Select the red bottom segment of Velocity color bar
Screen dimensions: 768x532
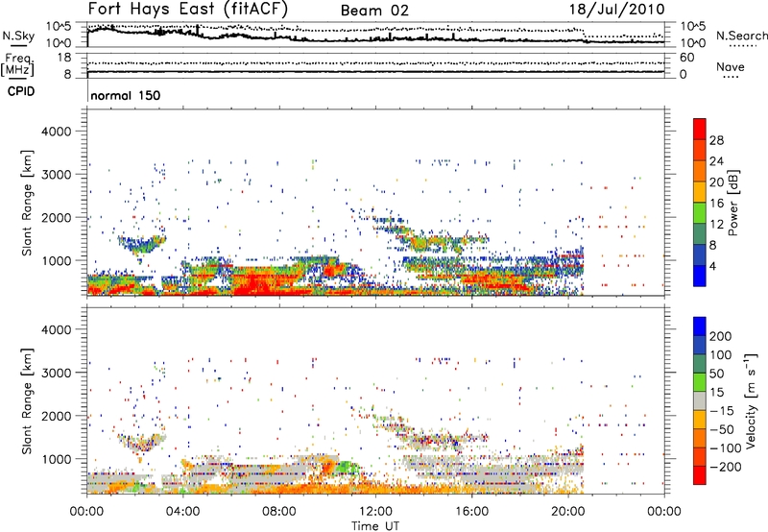[700, 475]
